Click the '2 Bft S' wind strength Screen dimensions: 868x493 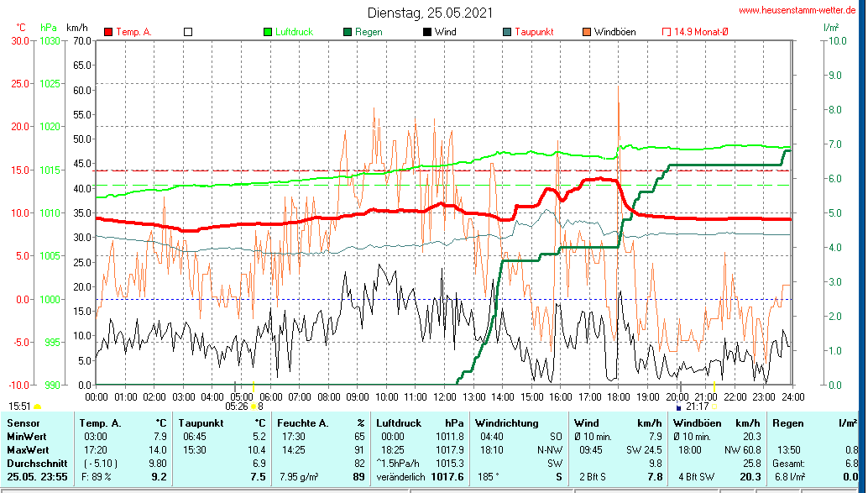pos(593,476)
